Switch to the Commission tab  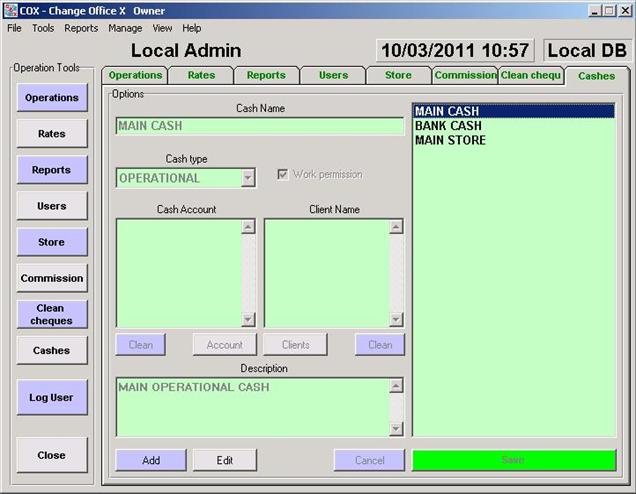coord(464,75)
